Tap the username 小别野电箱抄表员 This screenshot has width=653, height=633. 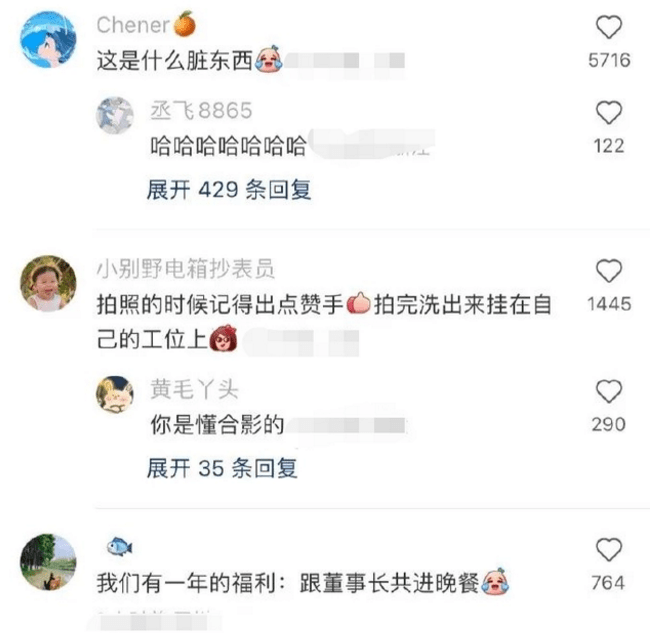[x=185, y=269]
